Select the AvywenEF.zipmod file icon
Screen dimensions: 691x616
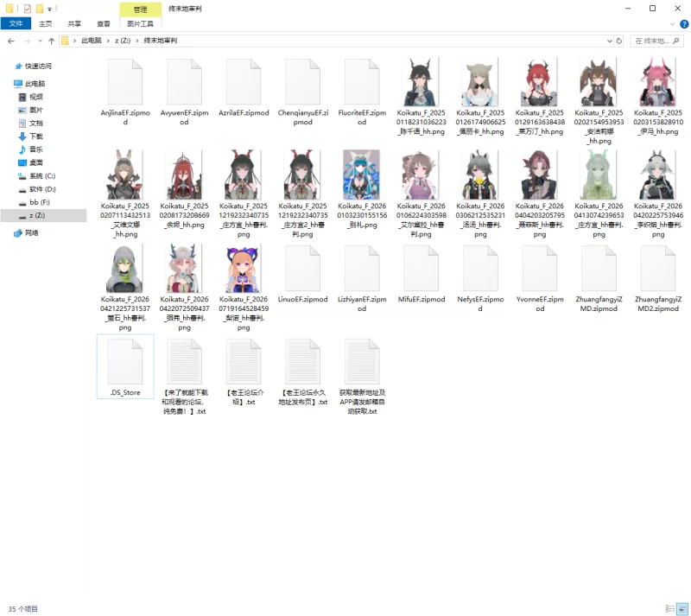[184, 82]
